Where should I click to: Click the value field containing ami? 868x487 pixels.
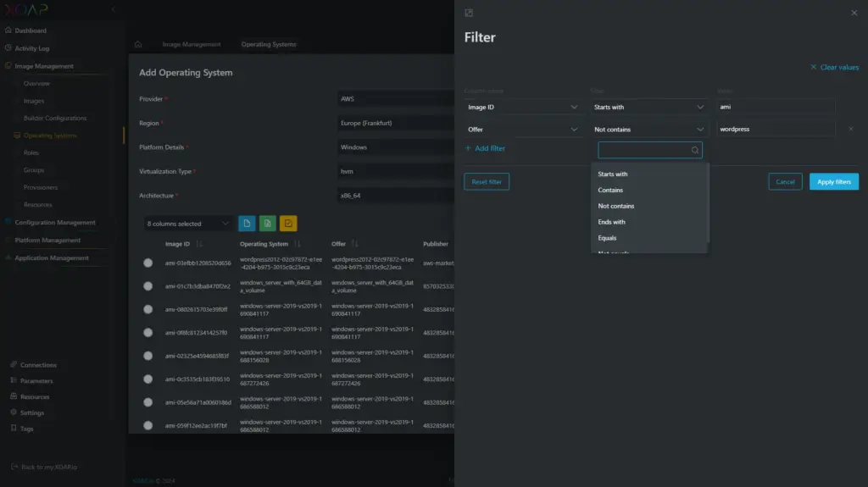coord(776,107)
